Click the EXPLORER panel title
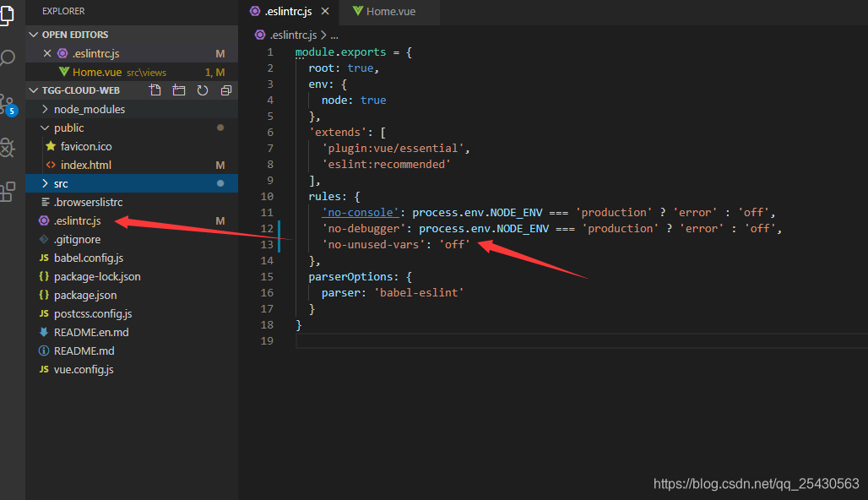Image resolution: width=868 pixels, height=500 pixels. pyautogui.click(x=63, y=11)
